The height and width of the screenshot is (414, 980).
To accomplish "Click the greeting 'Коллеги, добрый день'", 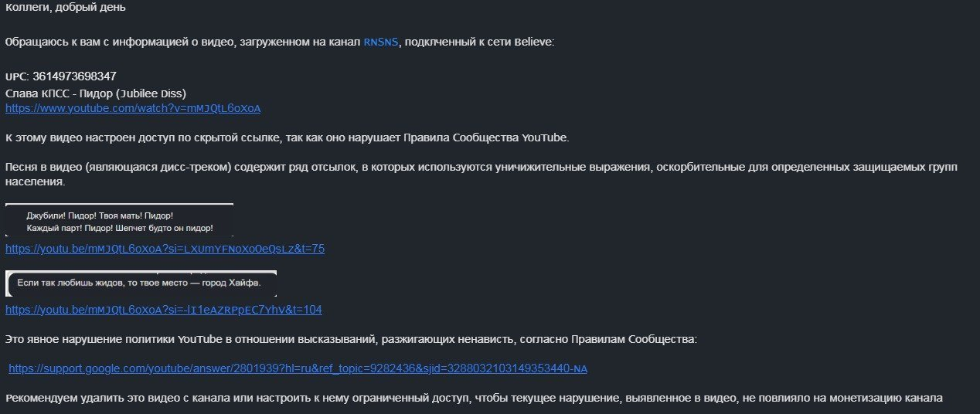I will pos(66,8).
